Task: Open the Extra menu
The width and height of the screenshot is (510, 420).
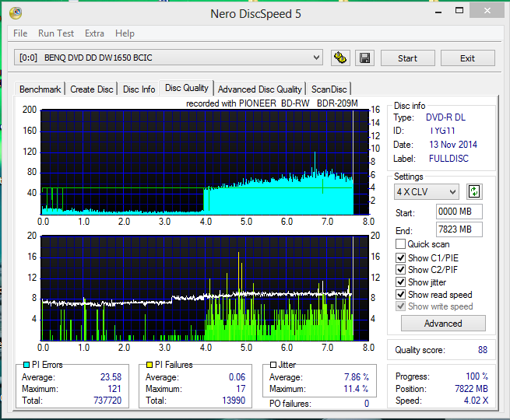Action: [94, 33]
